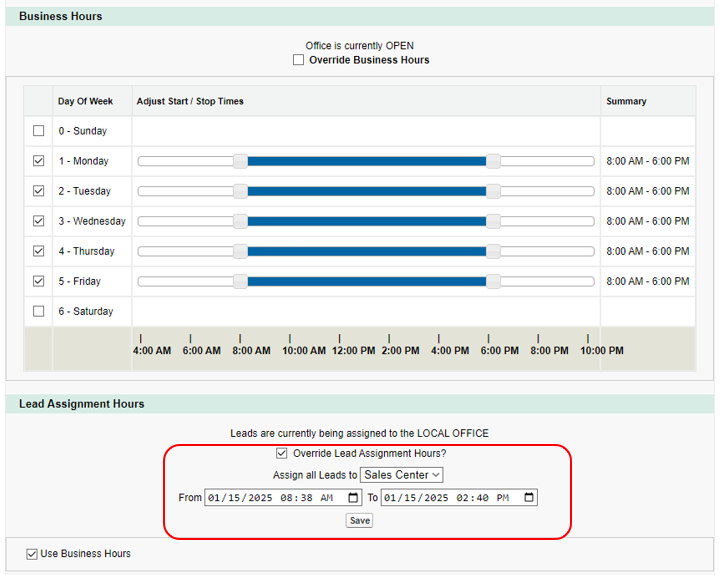Uncheck the Thursday day checkbox

(x=39, y=251)
